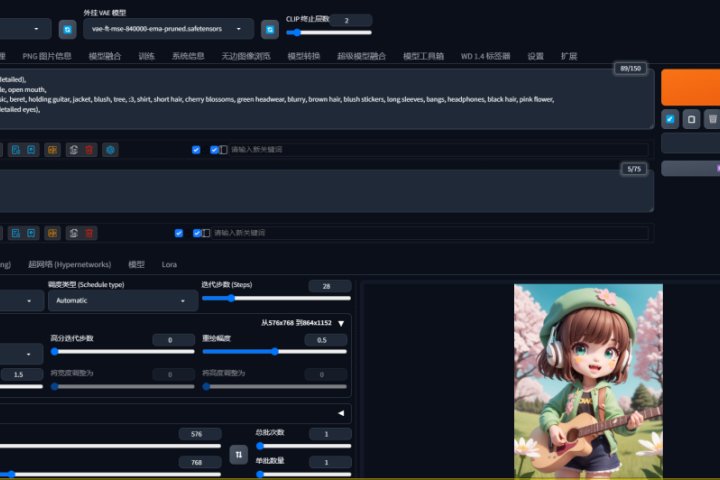Click the blue arrow icon below the orange generate button

tap(670, 119)
